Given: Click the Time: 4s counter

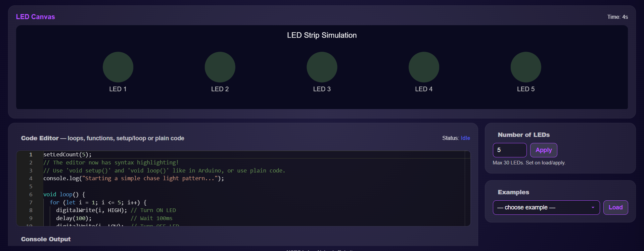Looking at the screenshot, I should point(617,17).
